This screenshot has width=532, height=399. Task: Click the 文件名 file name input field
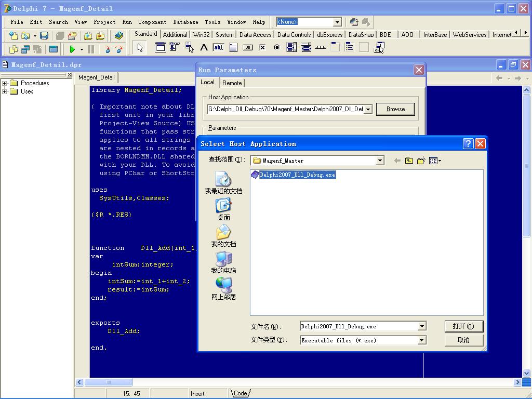358,326
